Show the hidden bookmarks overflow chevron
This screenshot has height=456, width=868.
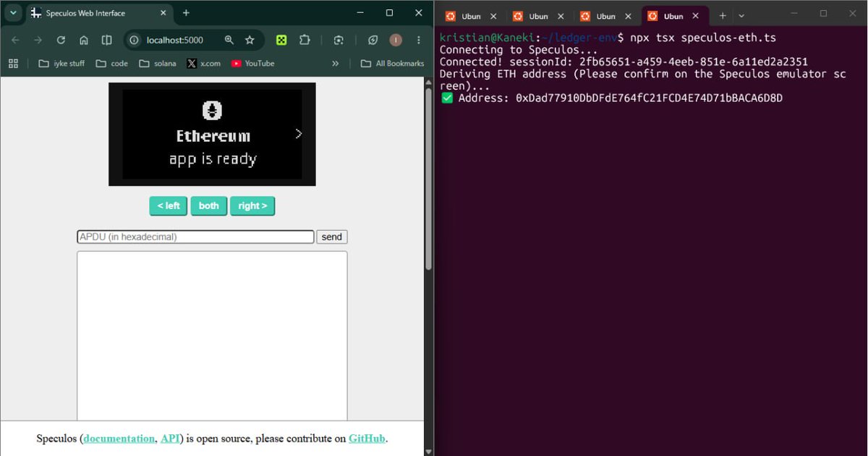tap(335, 64)
